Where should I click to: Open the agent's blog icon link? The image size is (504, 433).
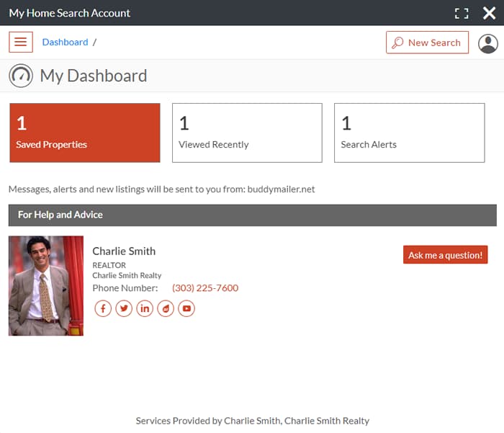click(x=166, y=308)
